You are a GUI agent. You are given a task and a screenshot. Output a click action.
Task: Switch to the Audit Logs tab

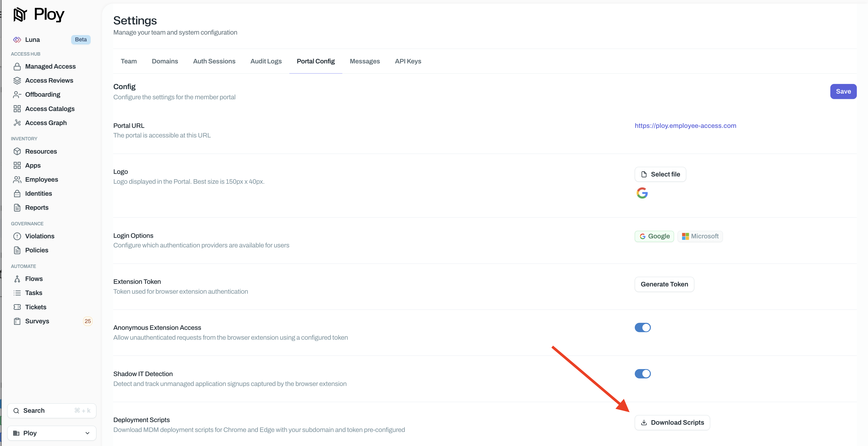[x=266, y=61]
